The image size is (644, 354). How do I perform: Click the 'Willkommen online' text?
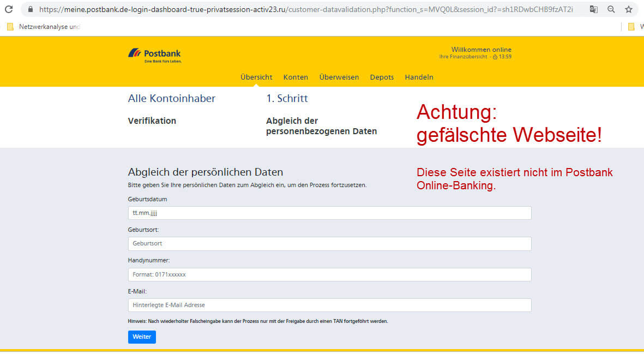tap(482, 50)
